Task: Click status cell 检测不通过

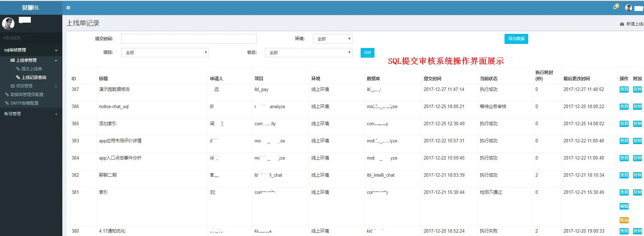Action: pyautogui.click(x=491, y=192)
